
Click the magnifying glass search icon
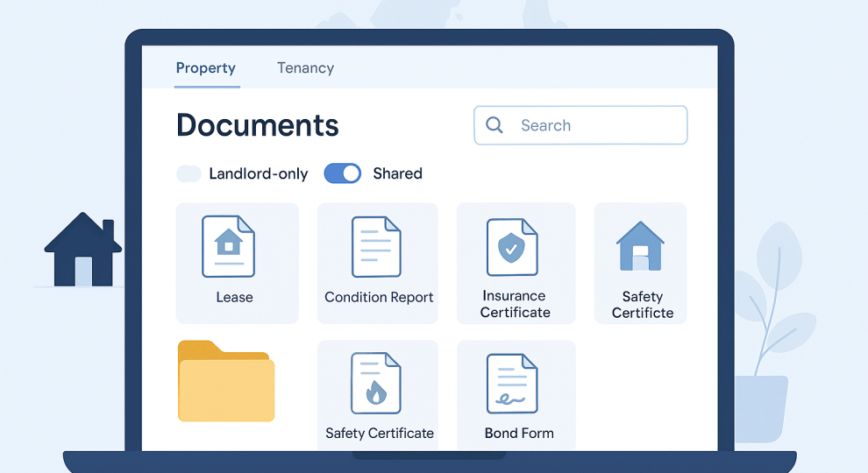point(494,125)
